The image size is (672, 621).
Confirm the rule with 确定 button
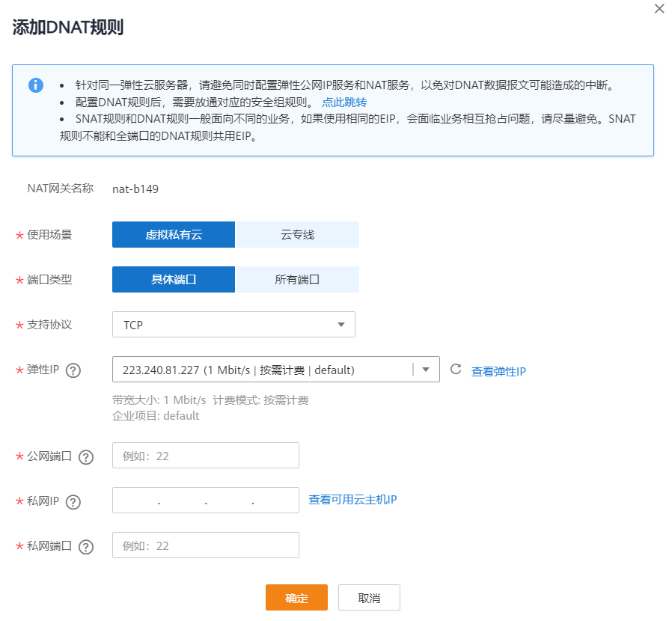tap(296, 597)
